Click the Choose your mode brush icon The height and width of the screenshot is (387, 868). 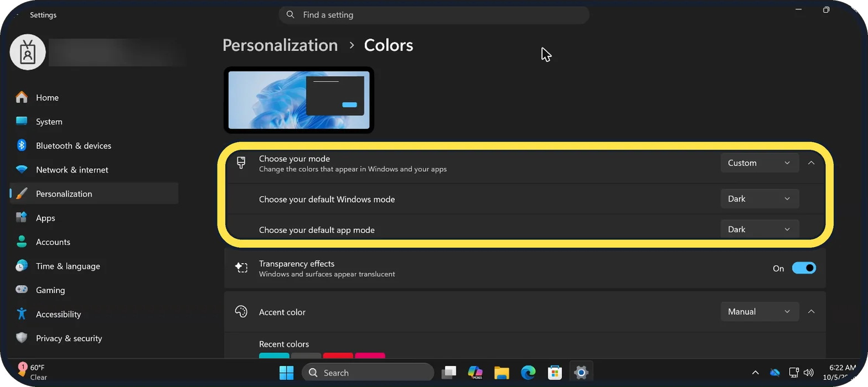click(241, 163)
